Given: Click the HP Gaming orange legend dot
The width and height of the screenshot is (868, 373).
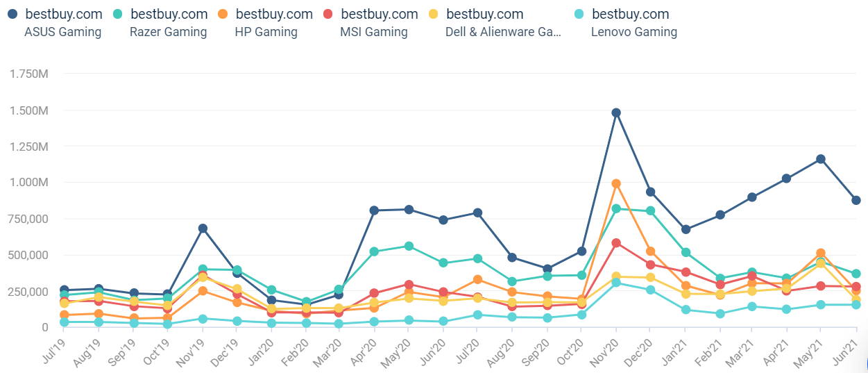Looking at the screenshot, I should 223,14.
